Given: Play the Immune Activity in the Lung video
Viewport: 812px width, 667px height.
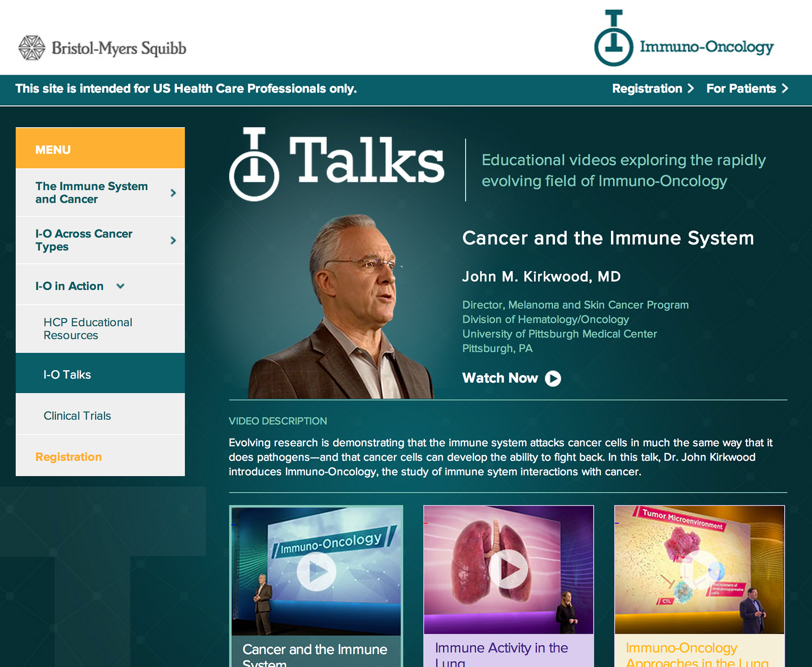Looking at the screenshot, I should (x=508, y=569).
